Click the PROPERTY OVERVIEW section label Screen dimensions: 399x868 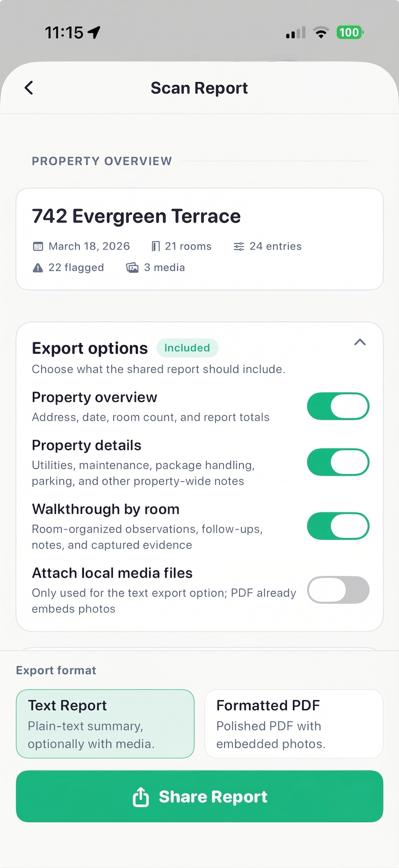tap(101, 161)
